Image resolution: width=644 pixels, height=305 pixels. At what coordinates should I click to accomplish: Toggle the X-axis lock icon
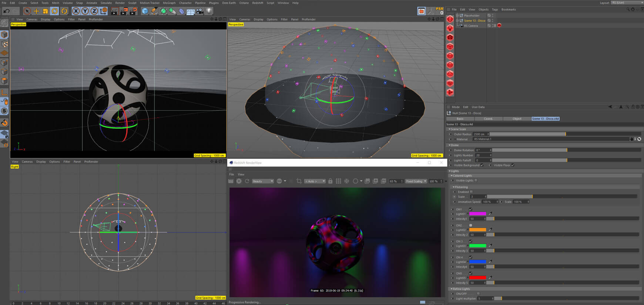click(76, 11)
